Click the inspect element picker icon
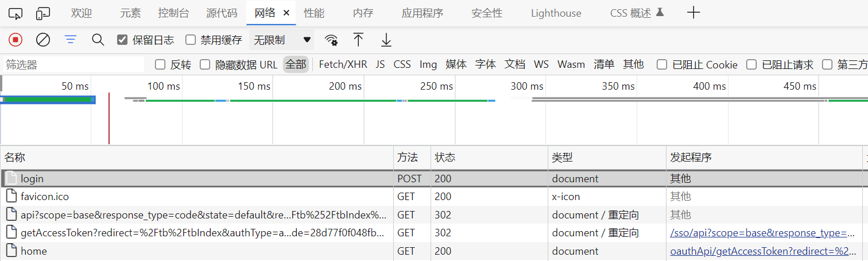 tap(15, 13)
